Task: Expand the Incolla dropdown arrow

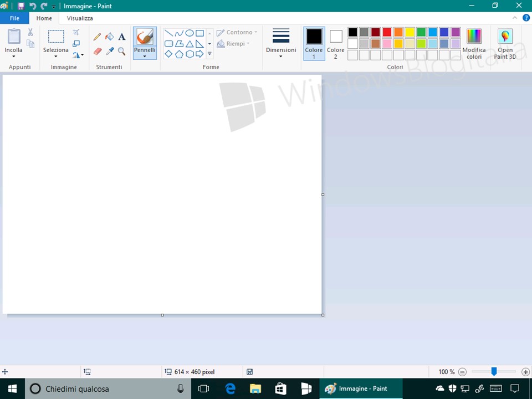Action: [13, 57]
